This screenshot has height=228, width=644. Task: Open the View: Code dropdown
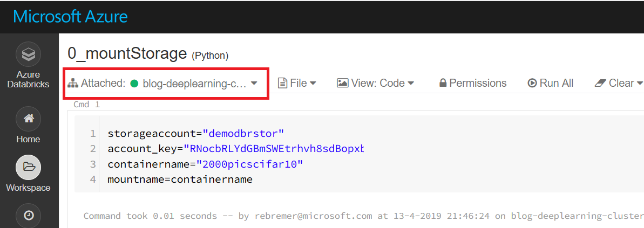coord(375,83)
